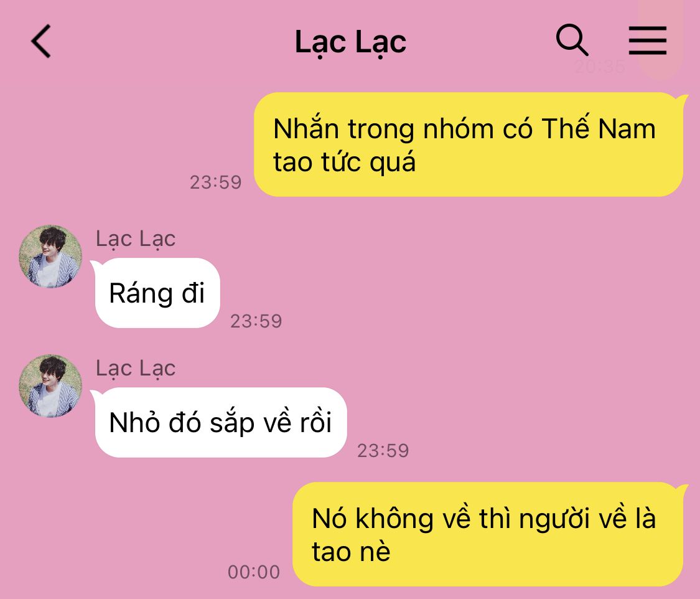Tap the faded pink scroll indicator in the top-right corner
Image resolution: width=700 pixels, height=599 pixels.
(x=661, y=38)
